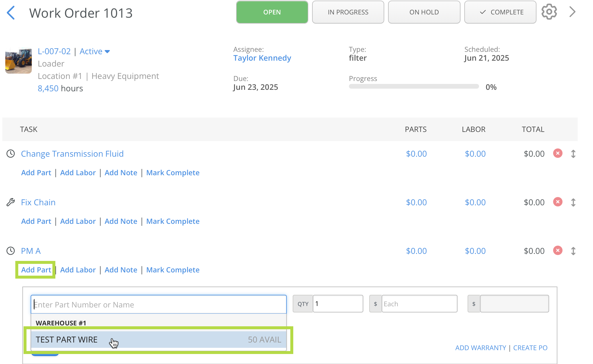This screenshot has width=593, height=364.
Task: Click Add Labor under Fix Chain
Action: [x=78, y=221]
